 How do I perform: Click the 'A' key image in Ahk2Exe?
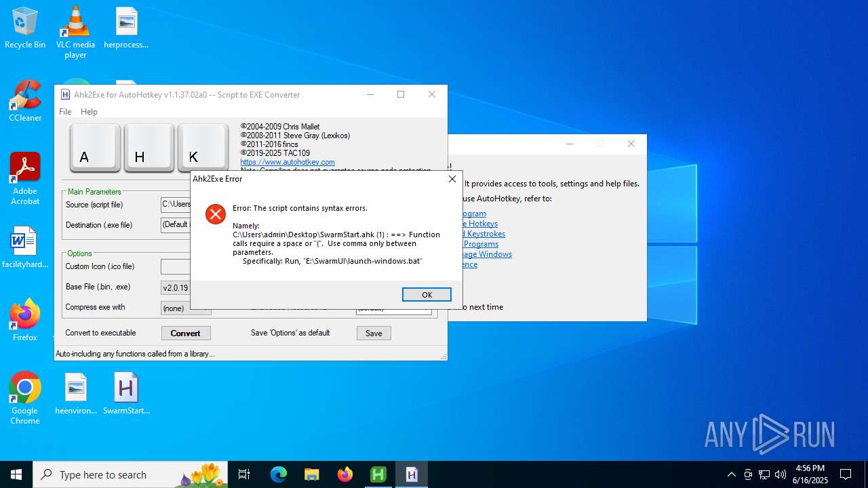pos(95,148)
